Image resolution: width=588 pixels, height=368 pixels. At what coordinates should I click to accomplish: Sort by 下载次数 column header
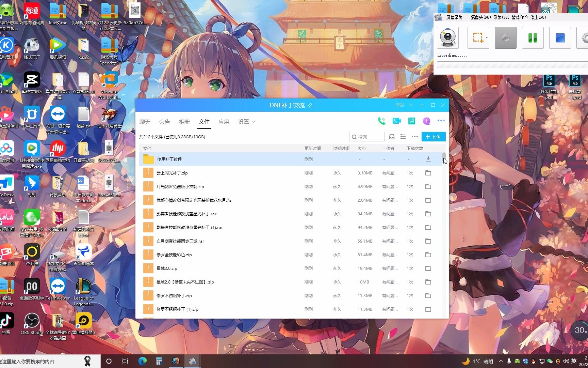coord(415,149)
